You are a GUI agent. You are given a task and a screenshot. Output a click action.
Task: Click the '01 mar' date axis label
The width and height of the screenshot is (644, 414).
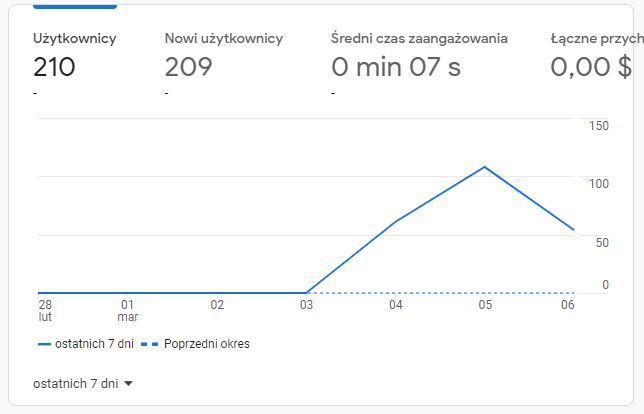tap(127, 310)
